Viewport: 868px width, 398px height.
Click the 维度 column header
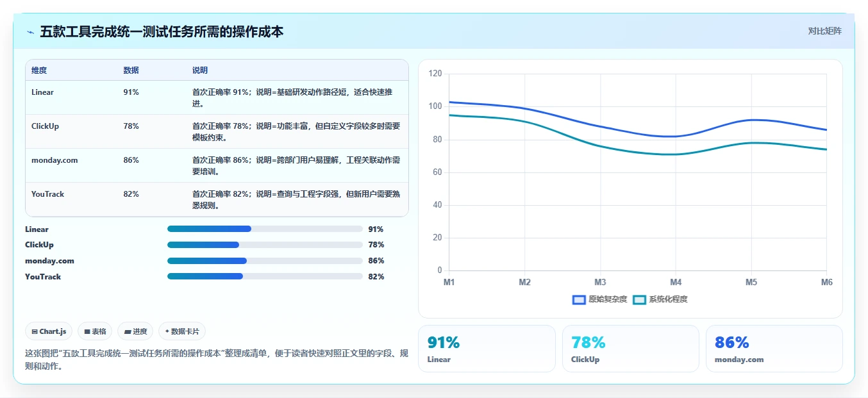click(x=39, y=70)
